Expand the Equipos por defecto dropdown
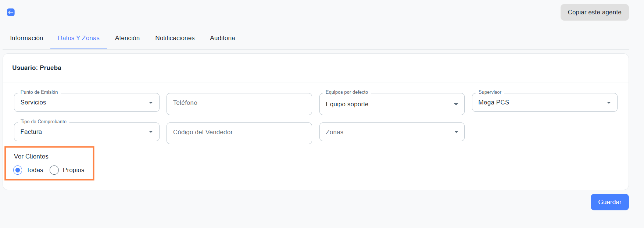The height and width of the screenshot is (228, 644). click(x=391, y=104)
